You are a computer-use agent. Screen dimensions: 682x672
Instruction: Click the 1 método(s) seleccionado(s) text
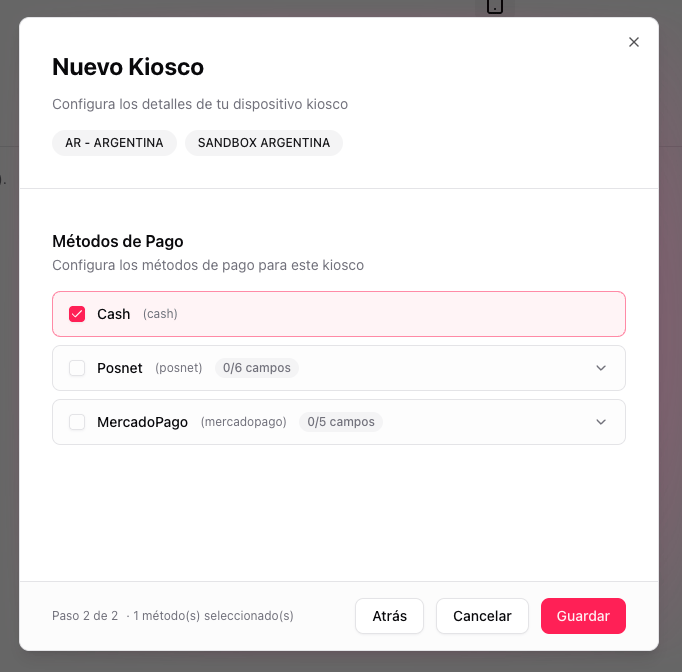click(x=213, y=616)
